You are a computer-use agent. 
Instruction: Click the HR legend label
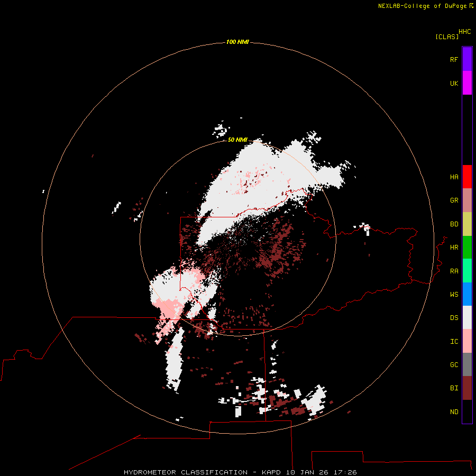click(x=454, y=248)
